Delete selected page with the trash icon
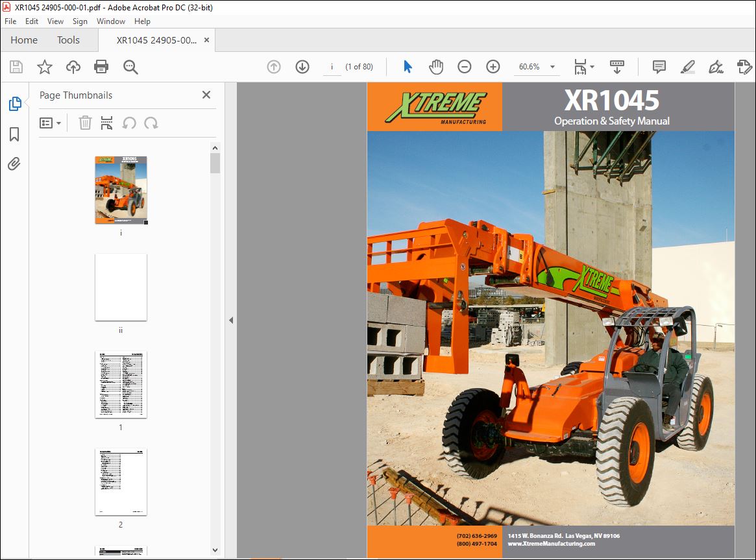756x560 pixels. tap(85, 123)
